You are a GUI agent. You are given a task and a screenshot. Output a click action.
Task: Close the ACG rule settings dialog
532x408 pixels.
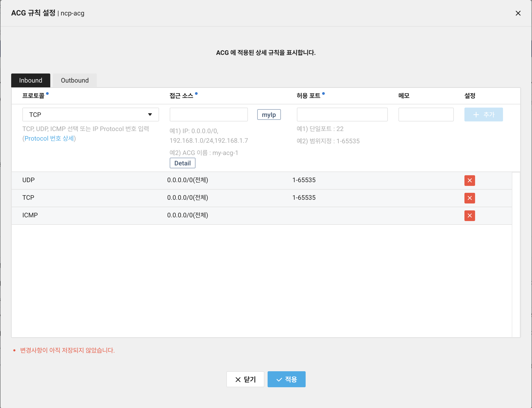[x=518, y=13]
